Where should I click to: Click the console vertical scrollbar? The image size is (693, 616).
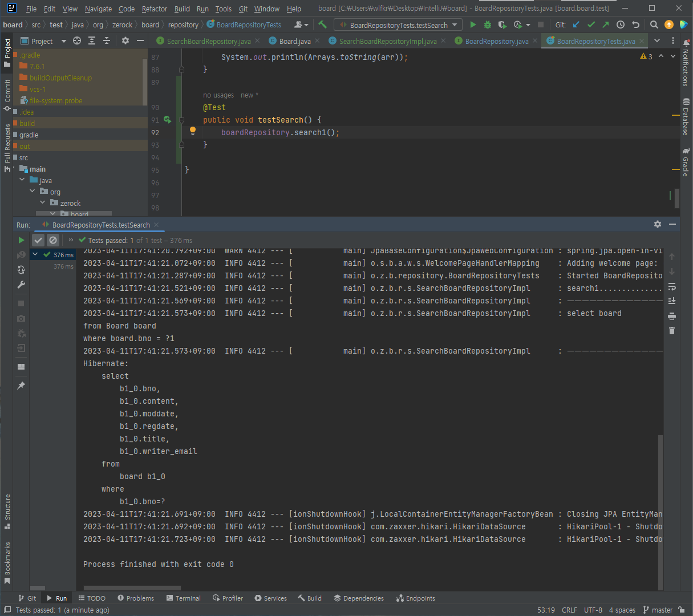[x=660, y=512]
